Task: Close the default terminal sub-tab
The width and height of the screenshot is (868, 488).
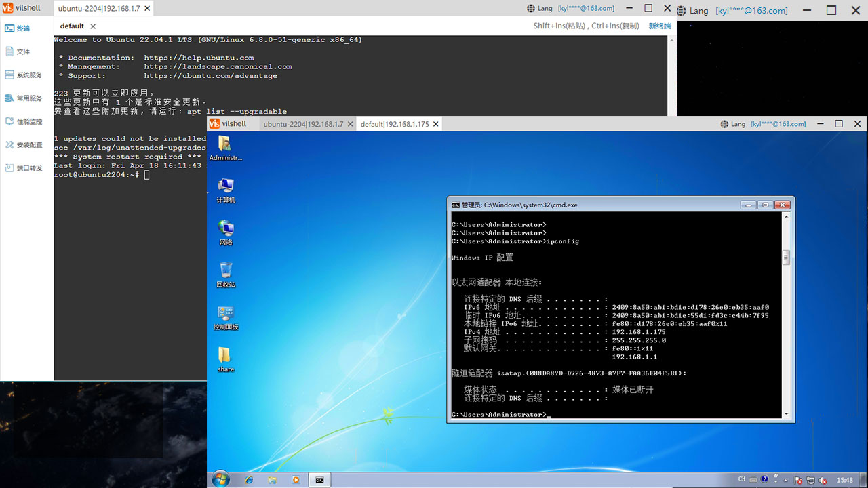Action: tap(93, 26)
